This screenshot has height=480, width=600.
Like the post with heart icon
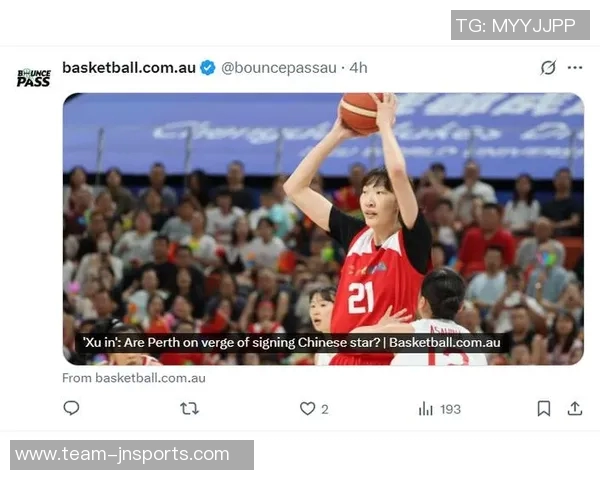tap(307, 408)
